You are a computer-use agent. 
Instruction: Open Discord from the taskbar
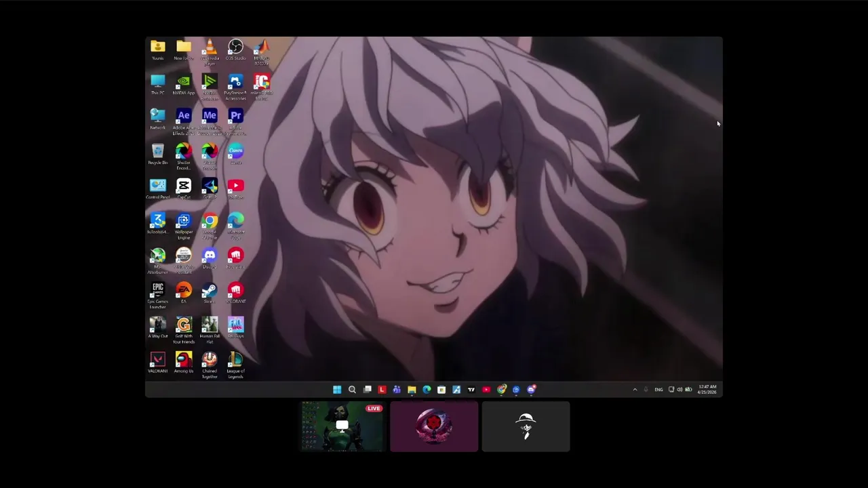pos(531,390)
